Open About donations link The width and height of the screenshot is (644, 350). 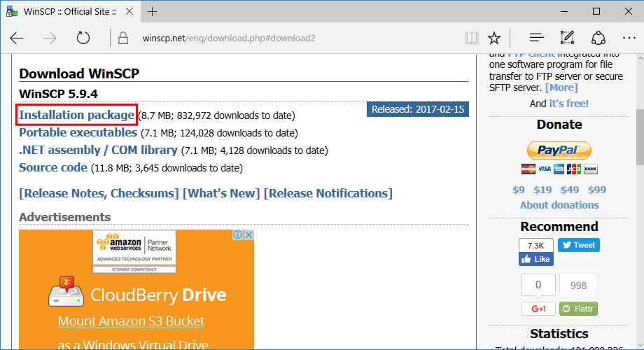[x=559, y=205]
